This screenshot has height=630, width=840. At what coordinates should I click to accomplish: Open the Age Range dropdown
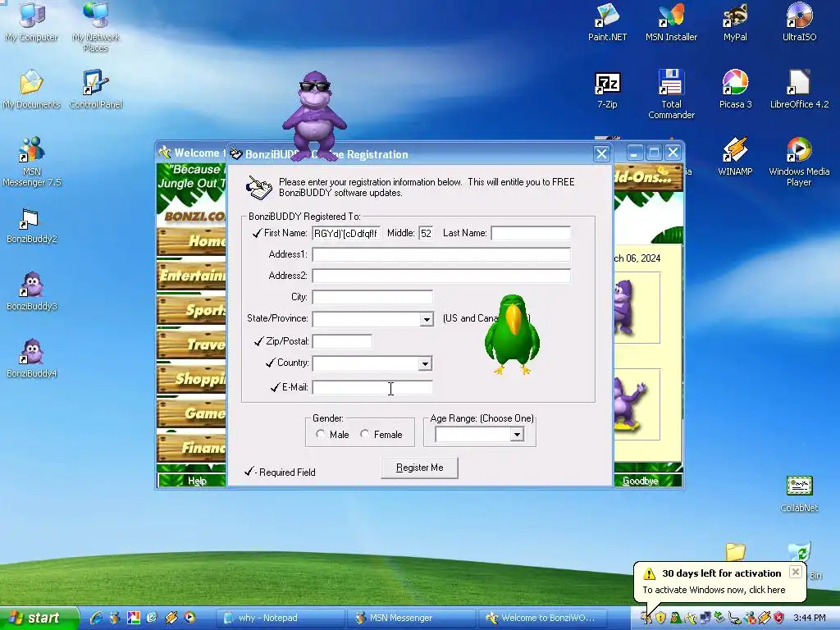pyautogui.click(x=517, y=435)
